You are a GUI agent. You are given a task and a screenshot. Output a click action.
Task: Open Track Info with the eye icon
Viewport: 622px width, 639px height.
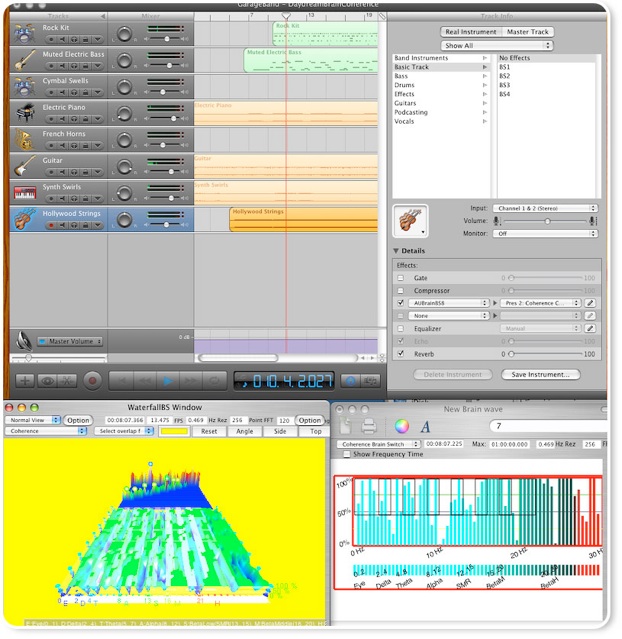47,381
